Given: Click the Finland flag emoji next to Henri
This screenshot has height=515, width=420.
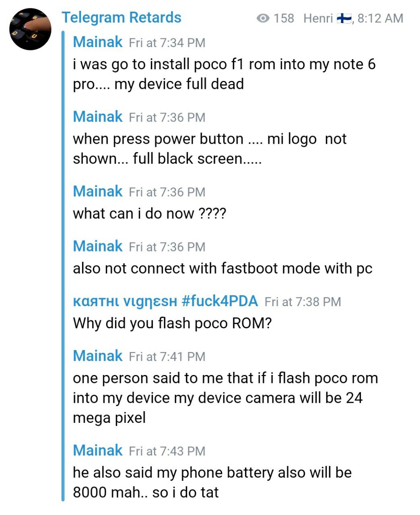Looking at the screenshot, I should (344, 18).
